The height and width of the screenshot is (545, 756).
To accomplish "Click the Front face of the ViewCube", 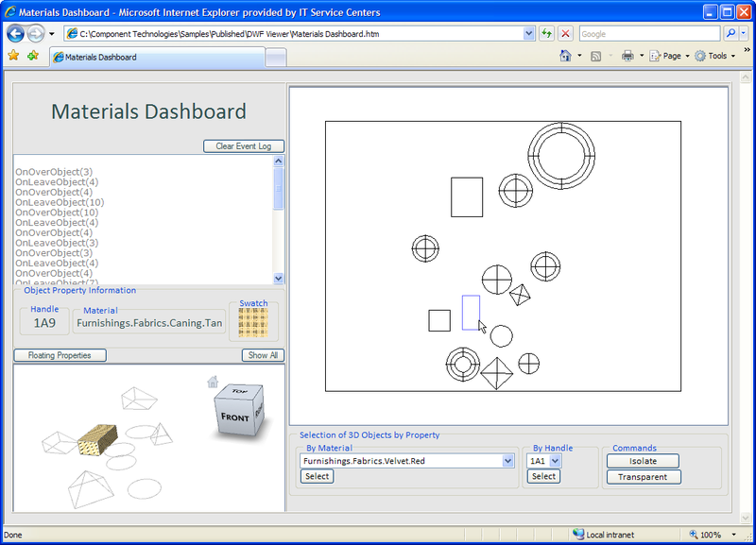I will (234, 417).
